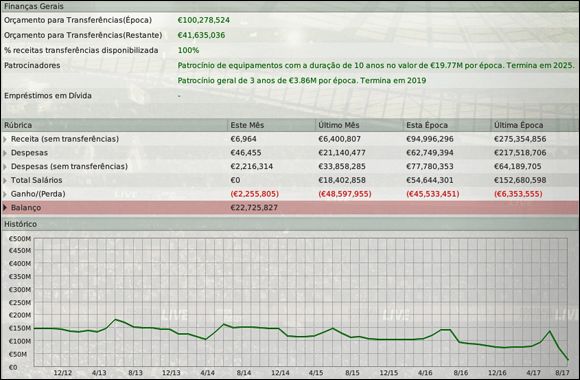Click the 12/12 date on chart axis
Screen dimensions: 580x380
coord(63,373)
